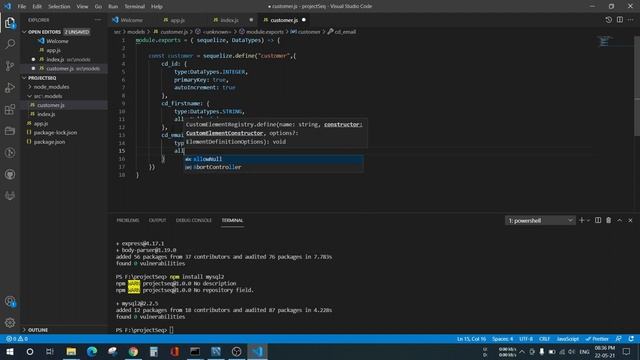The height and width of the screenshot is (360, 640).
Task: Choose allowNull from the autocomplete list
Action: 273,159
